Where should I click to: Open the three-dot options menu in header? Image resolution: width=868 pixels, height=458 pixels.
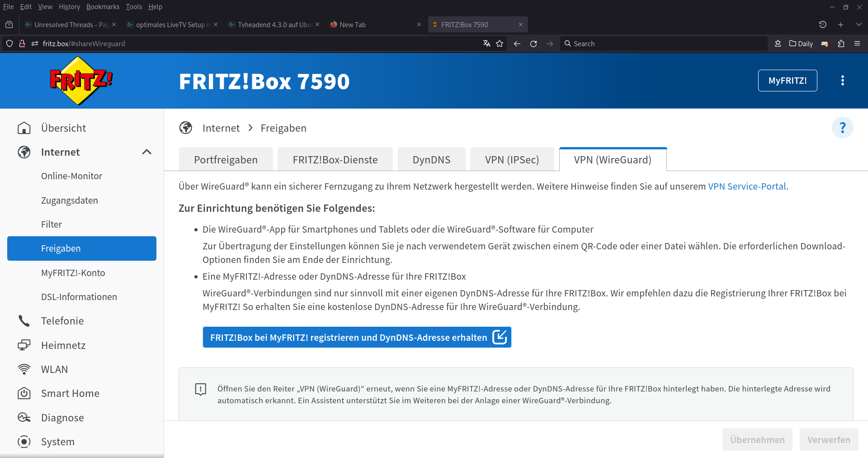click(842, 81)
